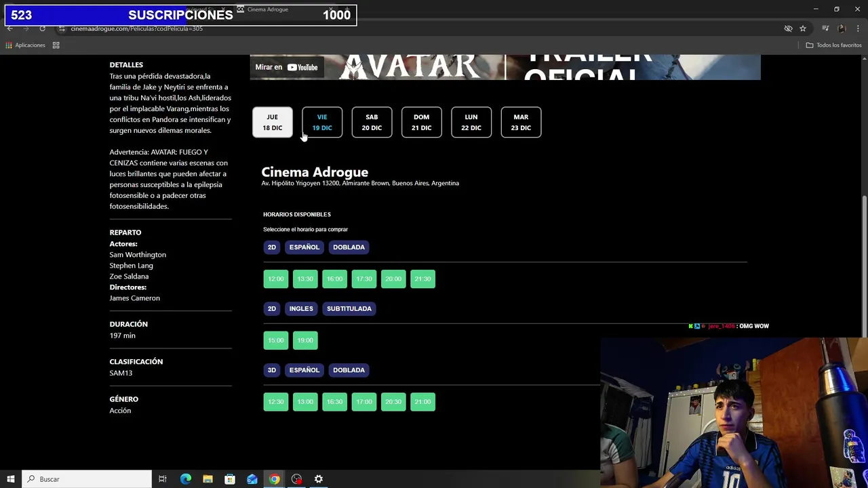The image size is (868, 488).
Task: Click Mirar en YouTube on the trailer
Action: [286, 67]
